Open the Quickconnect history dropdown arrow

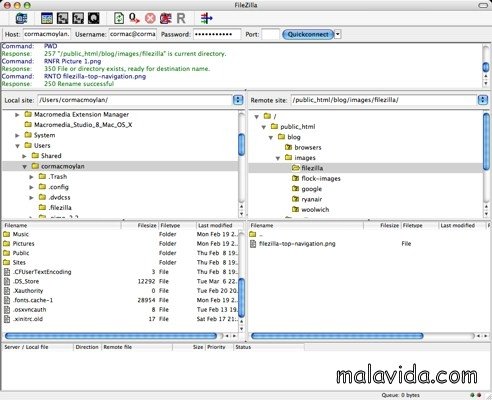click(338, 34)
